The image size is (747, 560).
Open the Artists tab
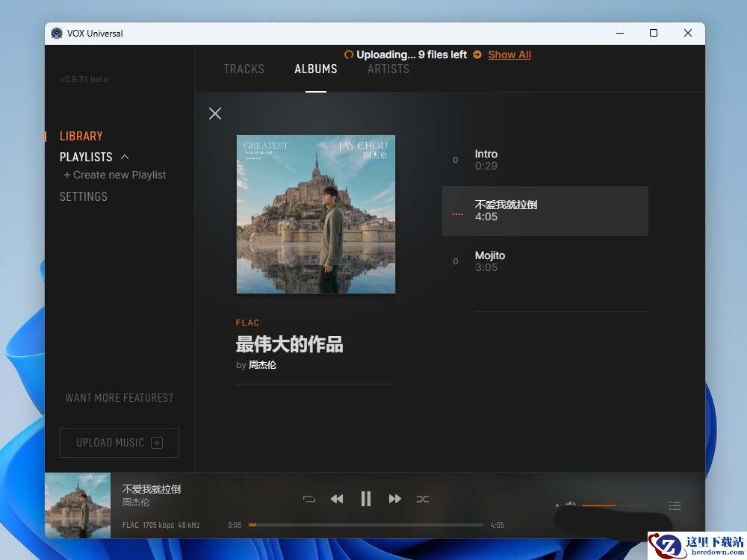point(388,69)
